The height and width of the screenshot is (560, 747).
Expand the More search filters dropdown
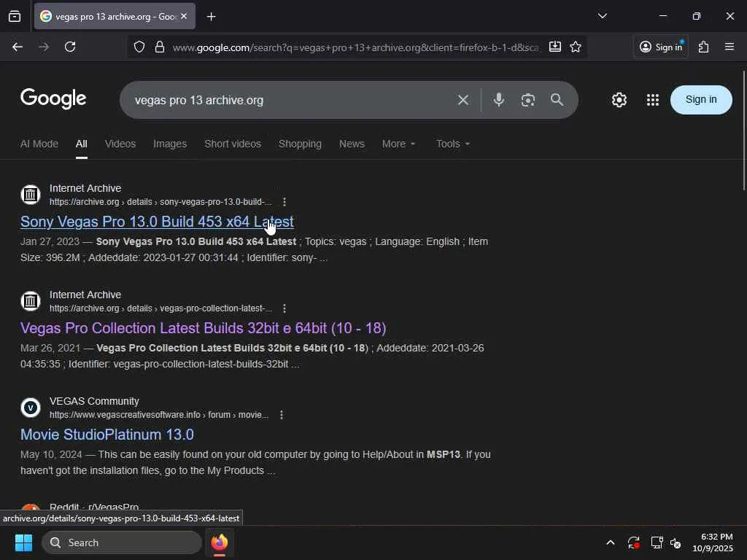[398, 144]
